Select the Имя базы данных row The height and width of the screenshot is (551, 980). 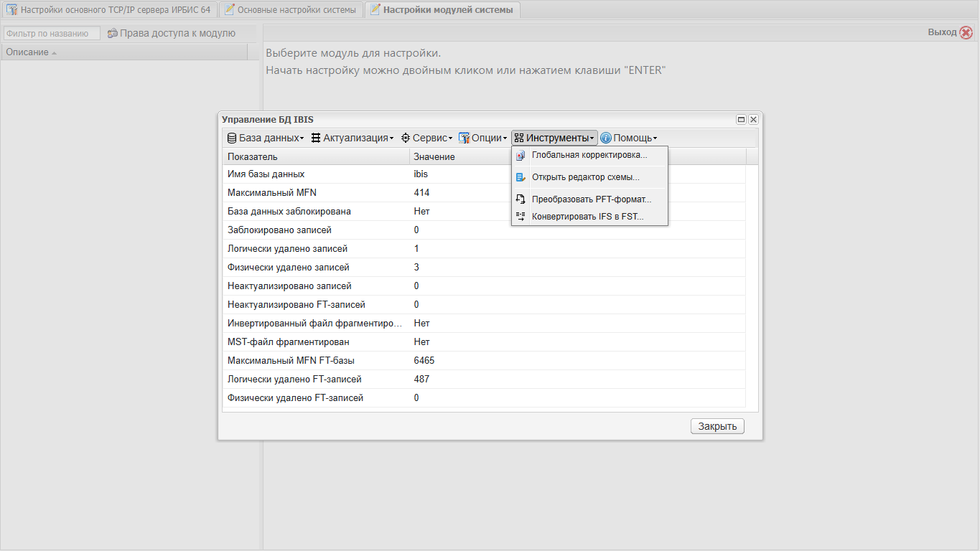click(484, 174)
